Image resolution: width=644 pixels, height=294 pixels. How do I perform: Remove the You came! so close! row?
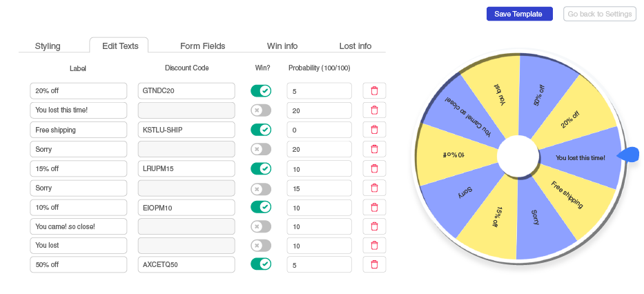[x=374, y=226]
